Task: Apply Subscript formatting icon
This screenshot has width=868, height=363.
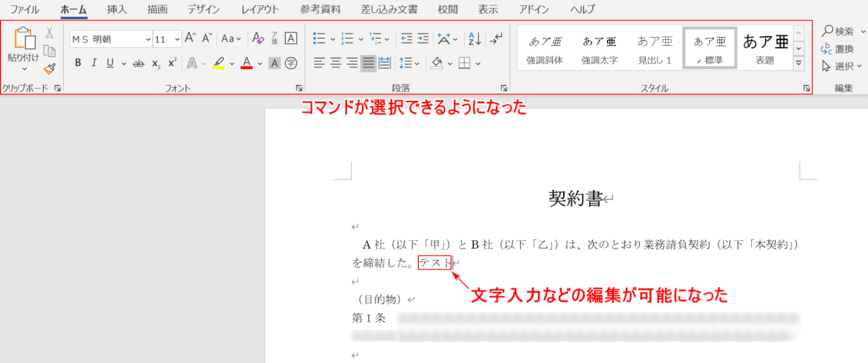Action: point(156,63)
